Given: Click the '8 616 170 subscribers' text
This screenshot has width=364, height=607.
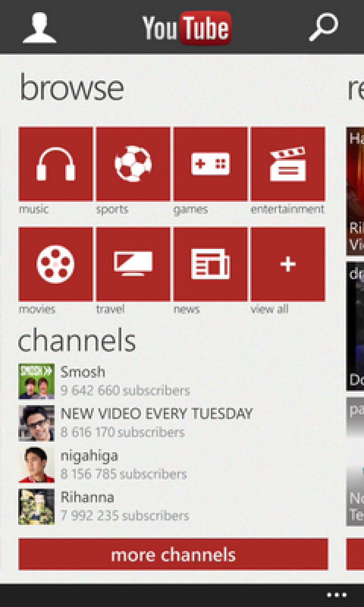Looking at the screenshot, I should click(x=122, y=432).
